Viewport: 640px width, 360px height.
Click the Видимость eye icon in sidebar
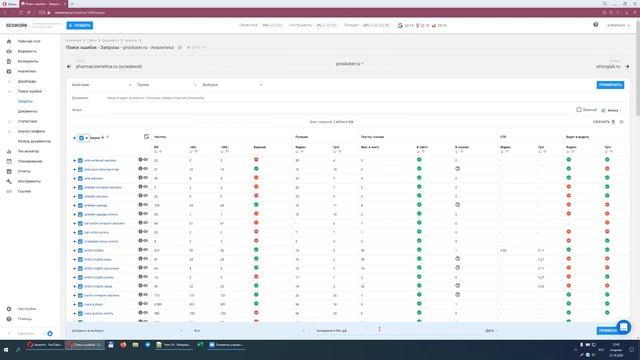click(x=9, y=51)
